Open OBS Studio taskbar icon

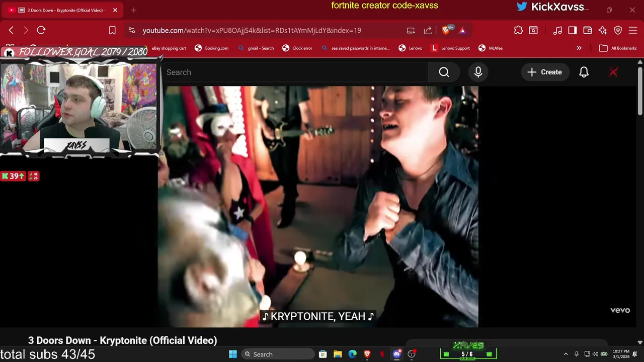click(412, 354)
